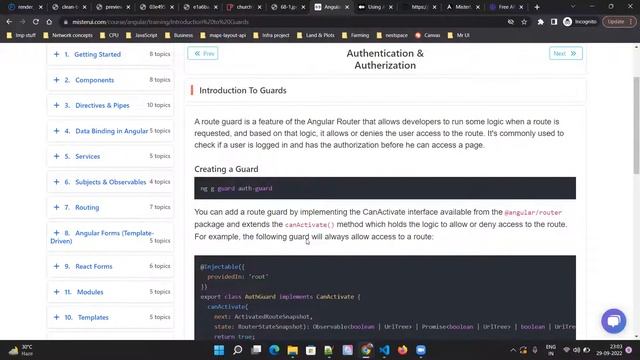Image resolution: width=640 pixels, height=360 pixels.
Task: Open the browser side panel icon
Action: [x=553, y=22]
